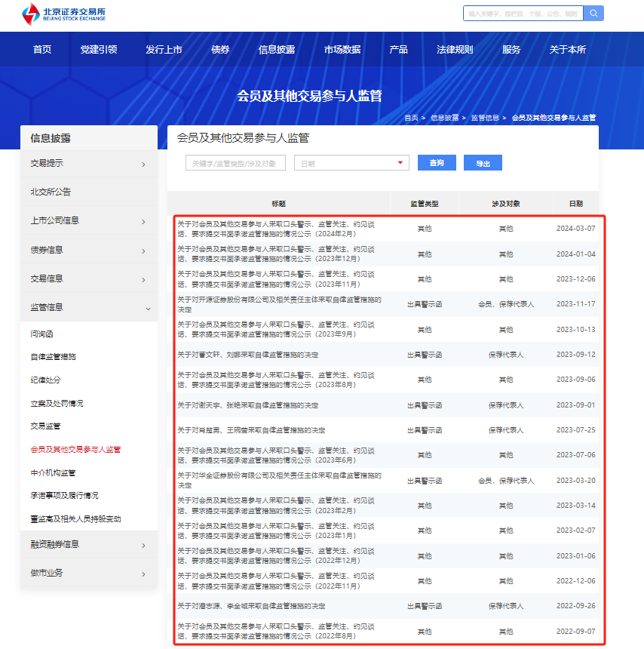Select 董监高及相关人员持股变动 in the sidebar
This screenshot has height=649, width=644.
(x=75, y=518)
